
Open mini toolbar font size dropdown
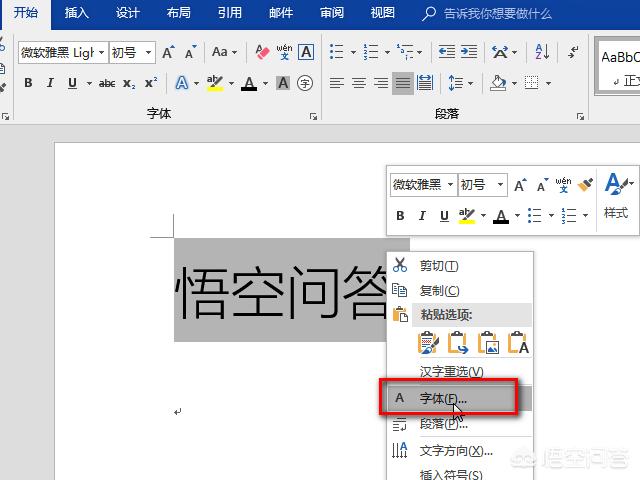click(500, 184)
